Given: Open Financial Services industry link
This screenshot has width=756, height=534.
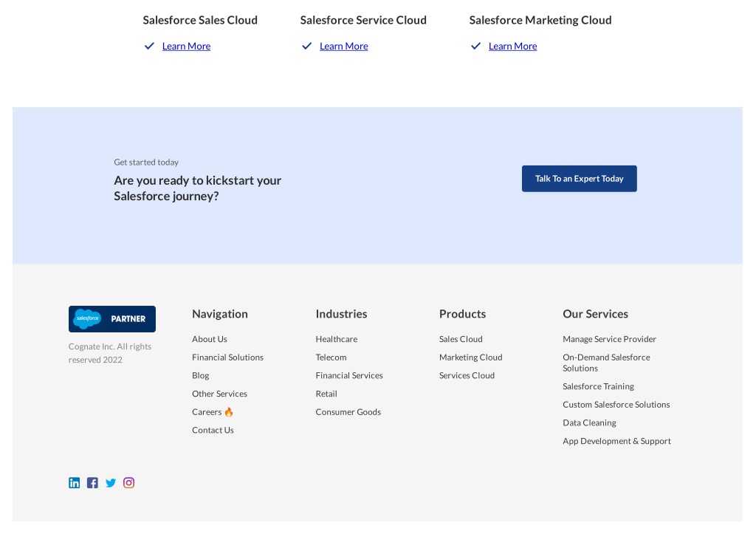Looking at the screenshot, I should tap(349, 375).
